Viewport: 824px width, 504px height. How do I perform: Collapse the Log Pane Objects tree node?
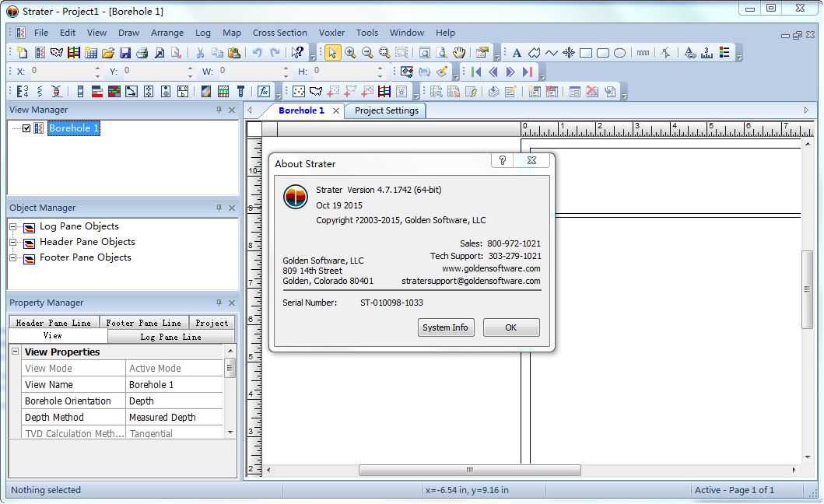coord(13,227)
